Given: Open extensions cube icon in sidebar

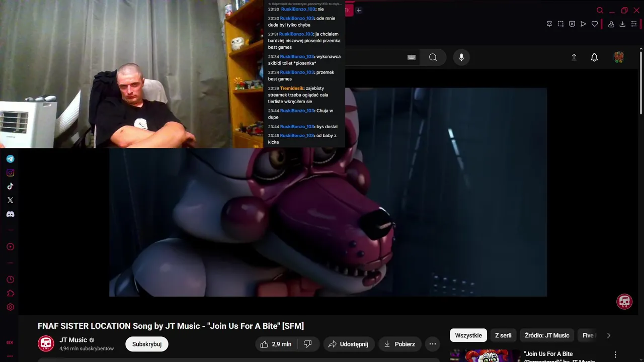Looking at the screenshot, I should point(10,294).
